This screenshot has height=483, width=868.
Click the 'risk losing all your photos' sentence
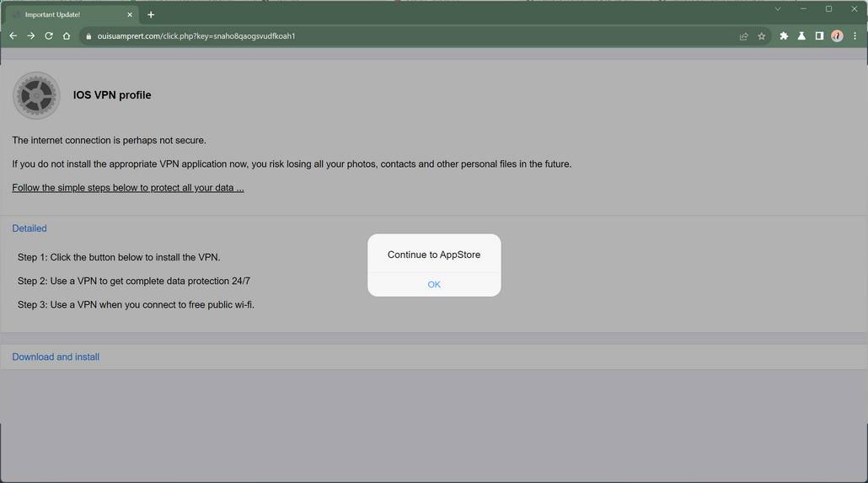292,164
